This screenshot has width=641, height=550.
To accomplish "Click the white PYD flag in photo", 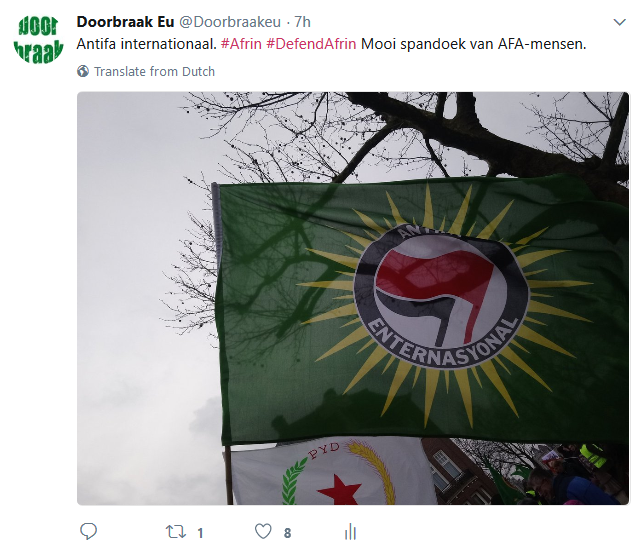I will (x=332, y=471).
